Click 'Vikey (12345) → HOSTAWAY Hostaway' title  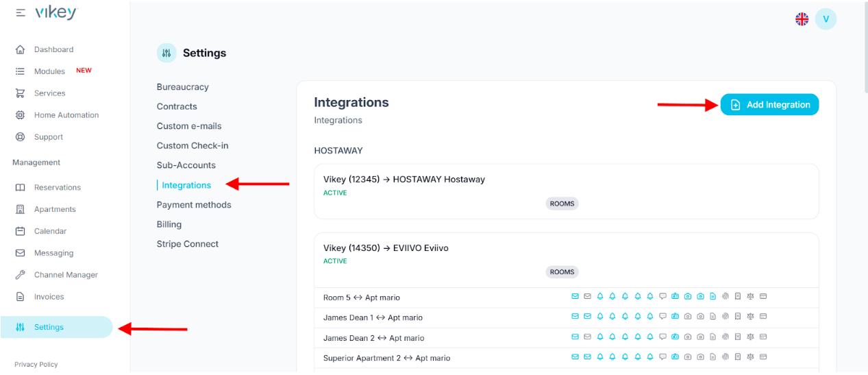click(x=404, y=179)
